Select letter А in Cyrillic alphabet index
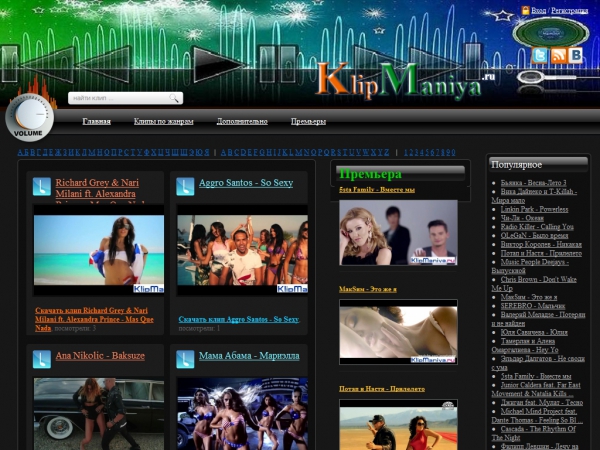This screenshot has height=450, width=600. tap(21, 152)
